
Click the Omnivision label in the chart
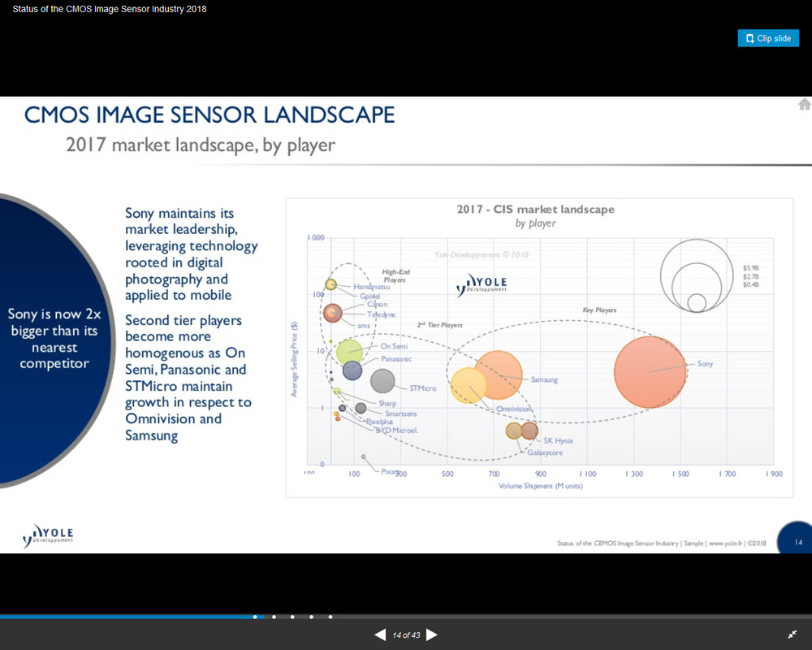(x=514, y=409)
